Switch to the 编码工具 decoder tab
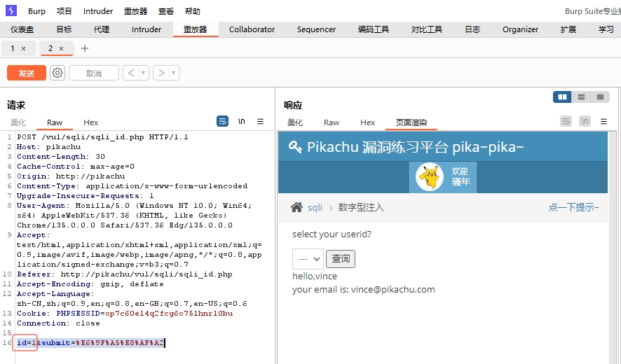621x364 pixels. [374, 29]
